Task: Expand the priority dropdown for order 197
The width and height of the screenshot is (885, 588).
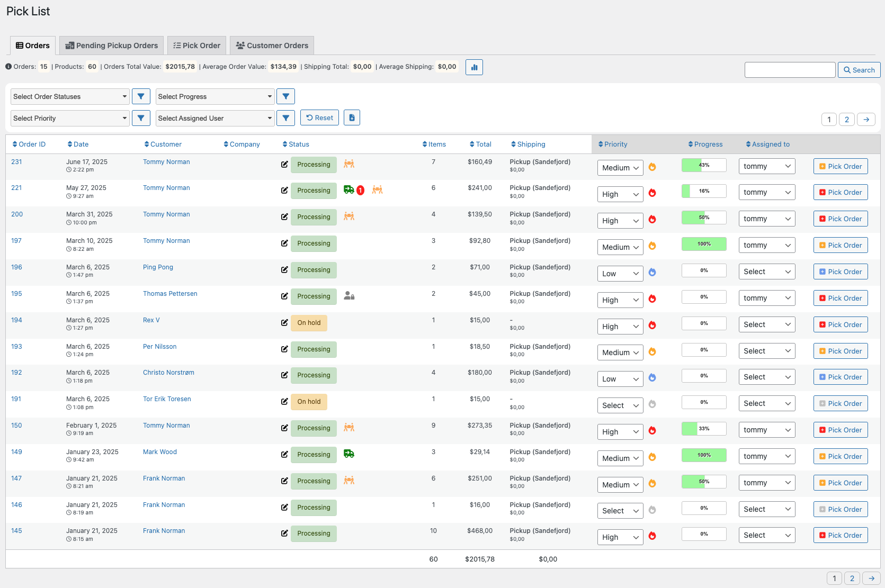Action: 620,247
